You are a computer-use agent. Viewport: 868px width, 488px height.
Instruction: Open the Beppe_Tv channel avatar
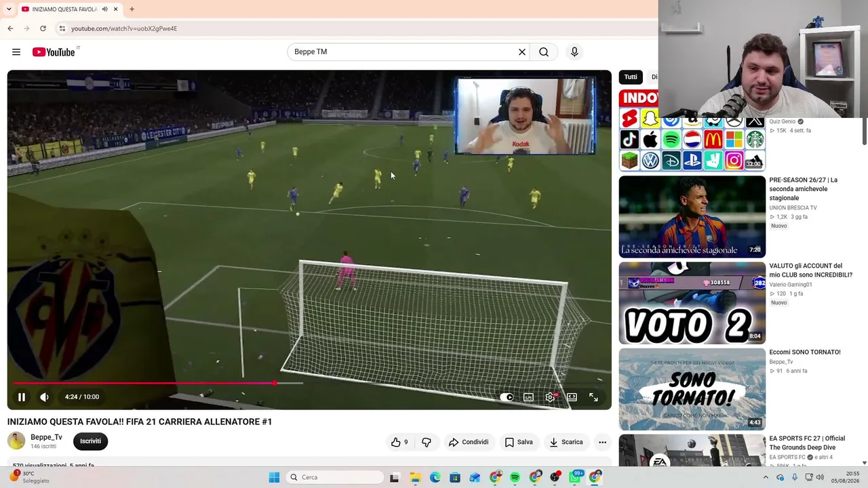click(16, 441)
